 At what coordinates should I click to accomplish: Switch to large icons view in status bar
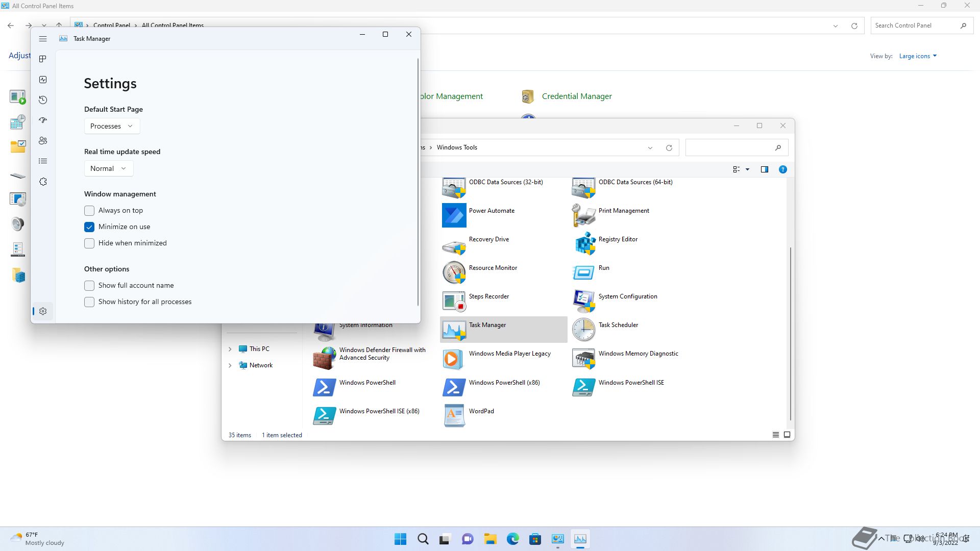click(x=787, y=435)
